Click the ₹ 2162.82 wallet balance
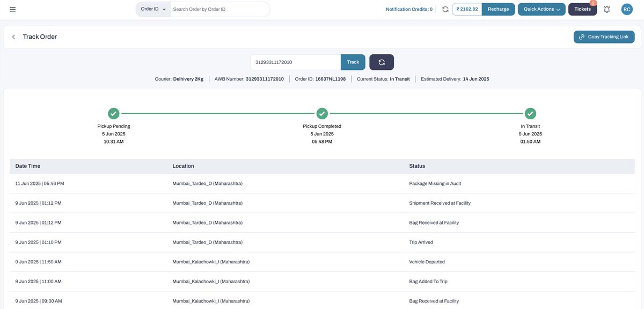 pyautogui.click(x=467, y=9)
